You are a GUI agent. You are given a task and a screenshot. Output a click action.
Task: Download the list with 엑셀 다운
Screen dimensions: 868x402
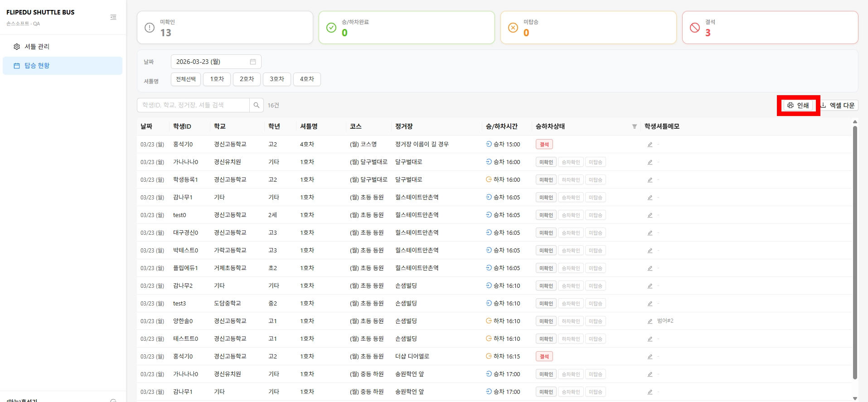click(838, 106)
